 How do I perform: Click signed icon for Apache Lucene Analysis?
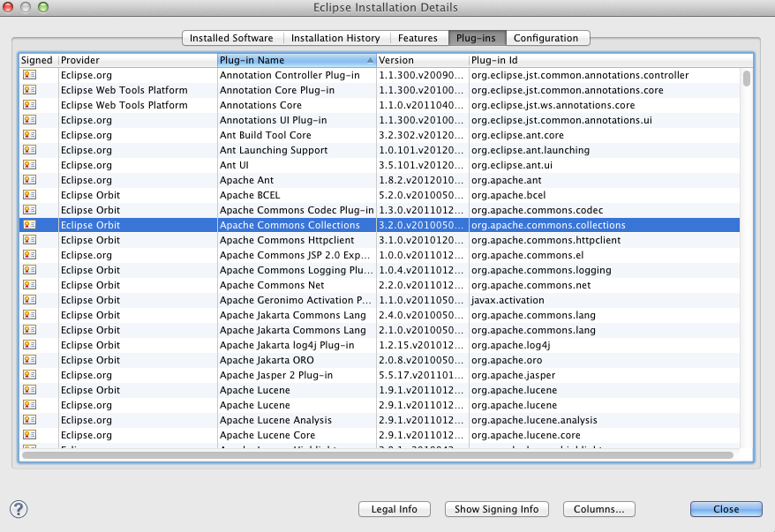(x=30, y=420)
